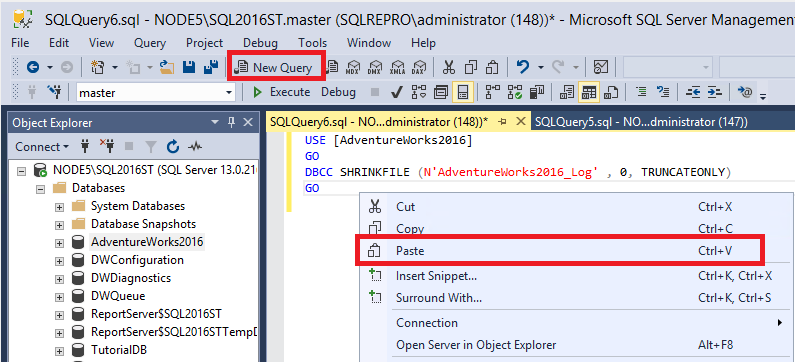
Task: Close the SQLQuery6.sql tab
Action: (x=521, y=122)
